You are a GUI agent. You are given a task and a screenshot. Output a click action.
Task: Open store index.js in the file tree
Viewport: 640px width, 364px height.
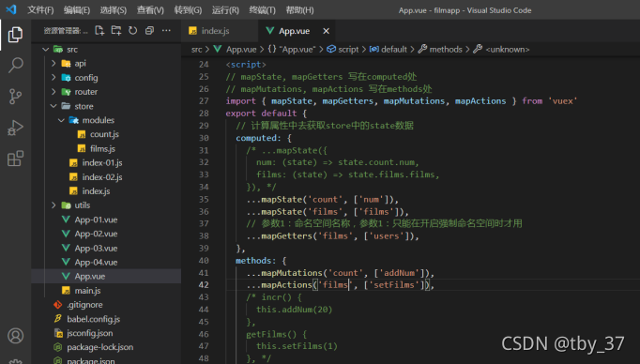click(x=106, y=191)
